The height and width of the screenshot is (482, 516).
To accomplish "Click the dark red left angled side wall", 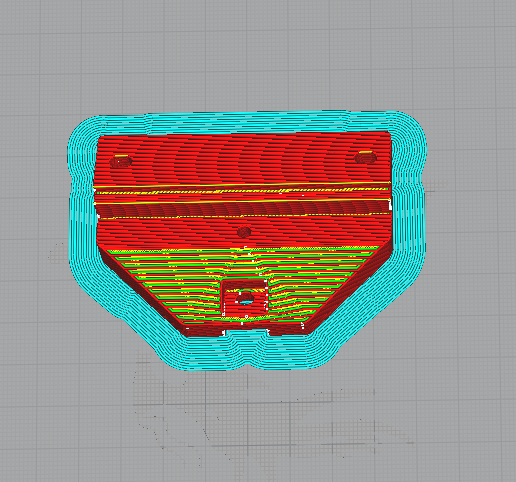I will coord(142,293).
